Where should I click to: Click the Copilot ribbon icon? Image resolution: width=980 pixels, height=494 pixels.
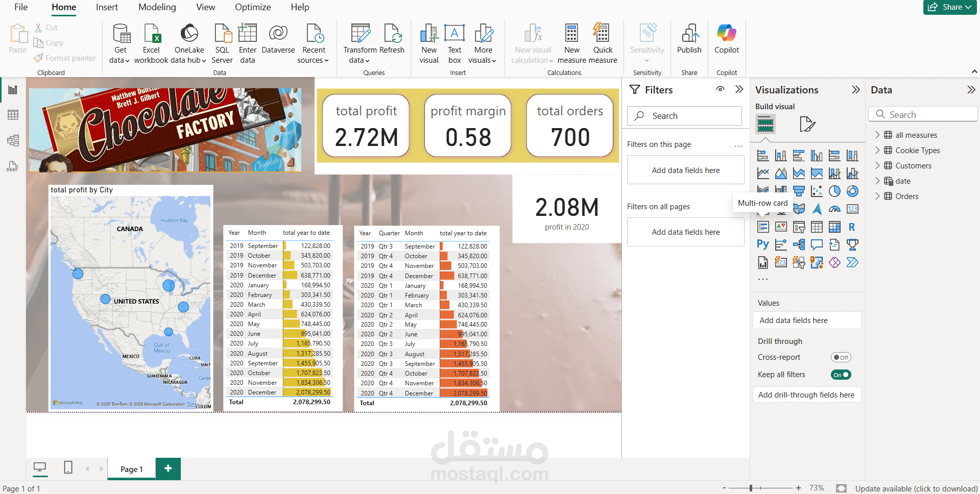(x=726, y=39)
